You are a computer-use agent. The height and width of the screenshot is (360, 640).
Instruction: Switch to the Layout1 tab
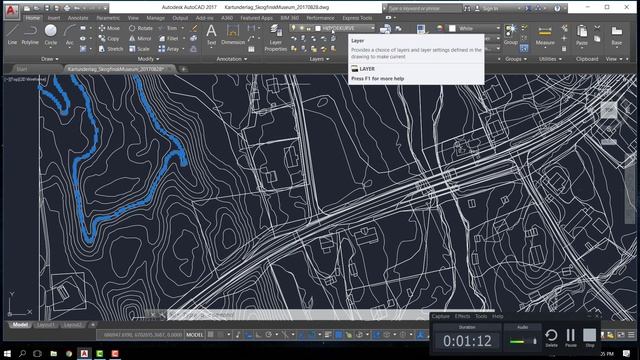[45, 325]
